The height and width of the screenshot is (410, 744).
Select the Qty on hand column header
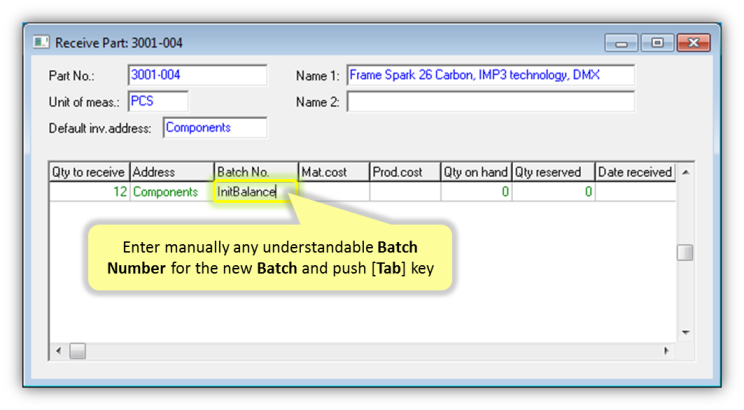coord(476,172)
